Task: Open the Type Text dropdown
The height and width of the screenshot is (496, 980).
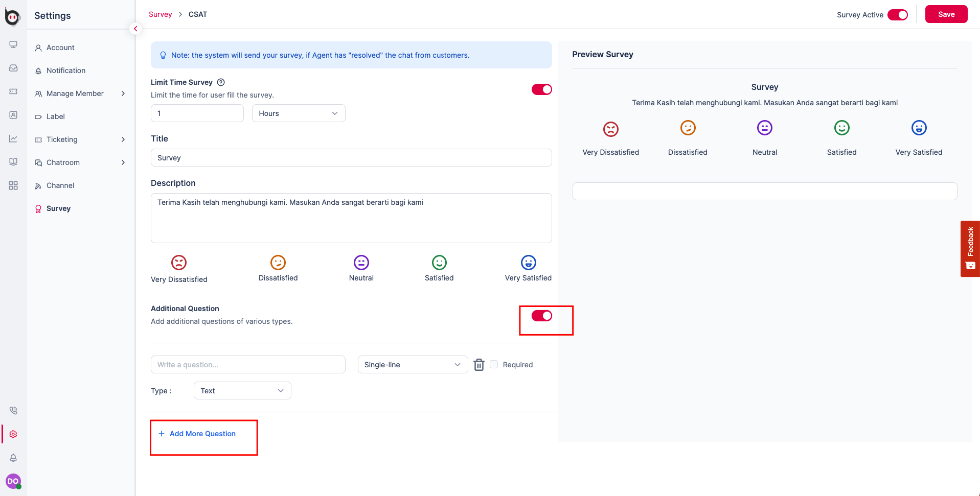Action: (x=242, y=391)
